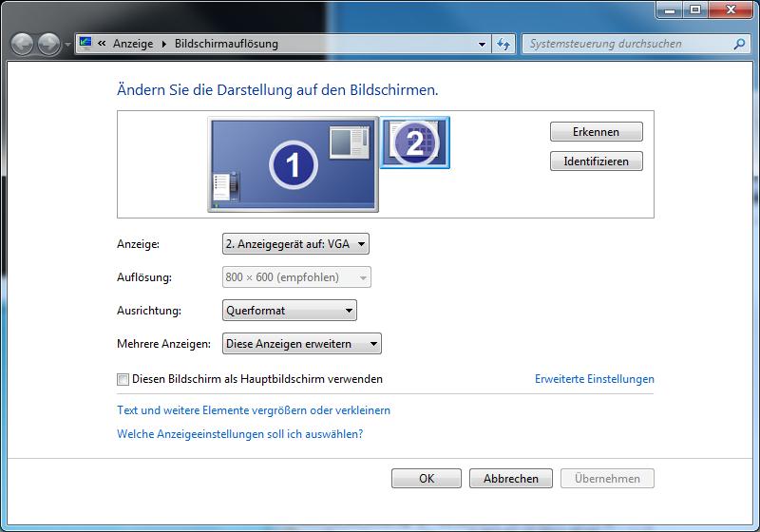Open the Mehrere Anzeigen dropdown
This screenshot has width=760, height=532.
[301, 344]
